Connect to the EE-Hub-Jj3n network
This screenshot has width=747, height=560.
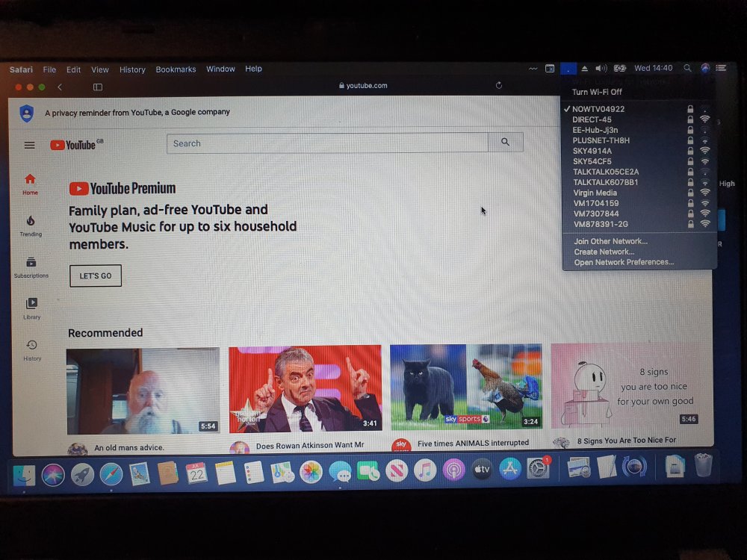tap(639, 130)
